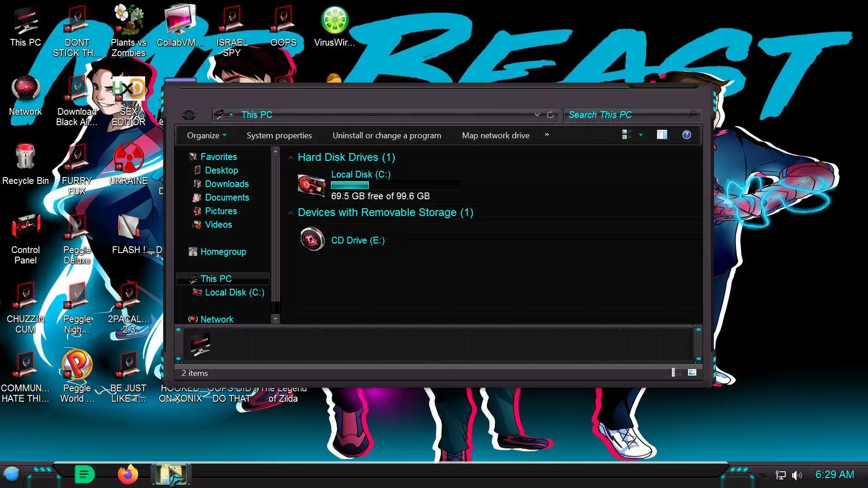Click the Search This PC field

pyautogui.click(x=628, y=115)
